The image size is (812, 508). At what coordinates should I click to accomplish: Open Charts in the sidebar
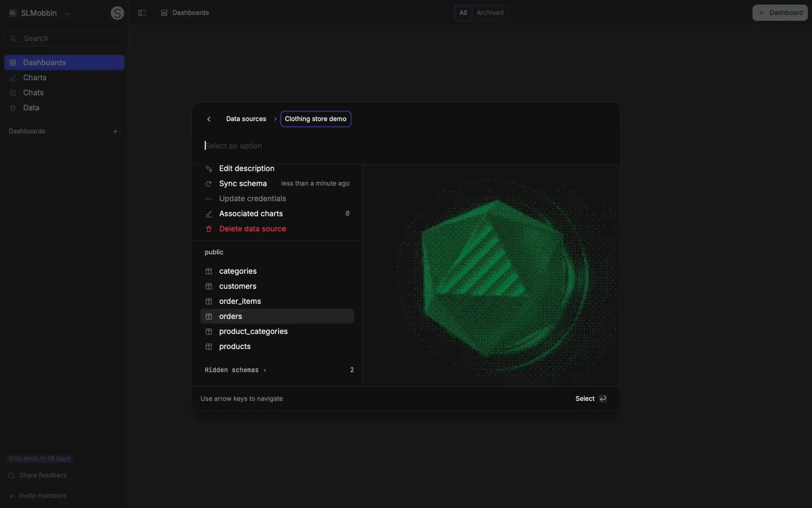coord(35,77)
